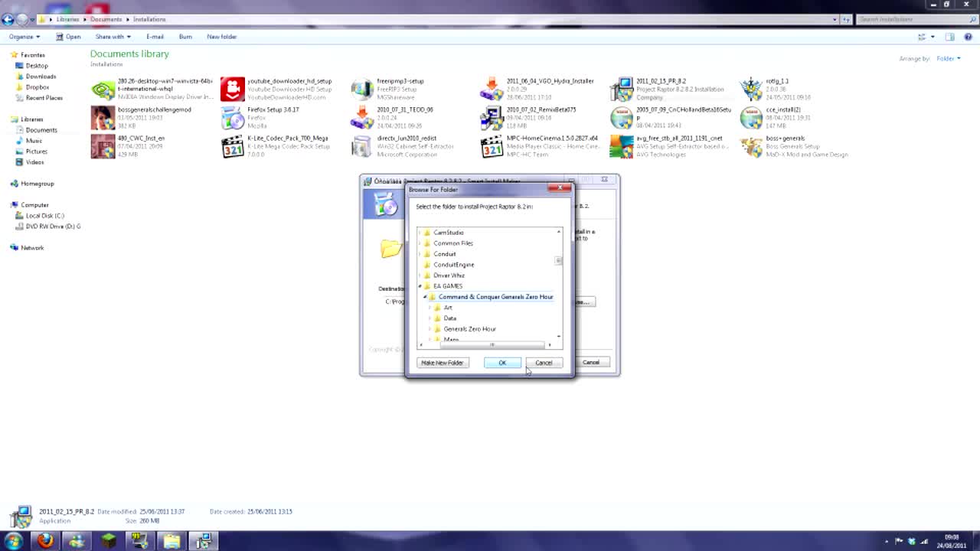Launch Firefox from the taskbar

[45, 541]
